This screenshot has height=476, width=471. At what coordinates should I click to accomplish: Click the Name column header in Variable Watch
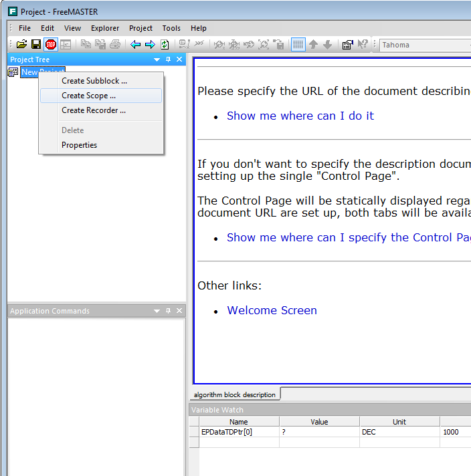point(239,422)
